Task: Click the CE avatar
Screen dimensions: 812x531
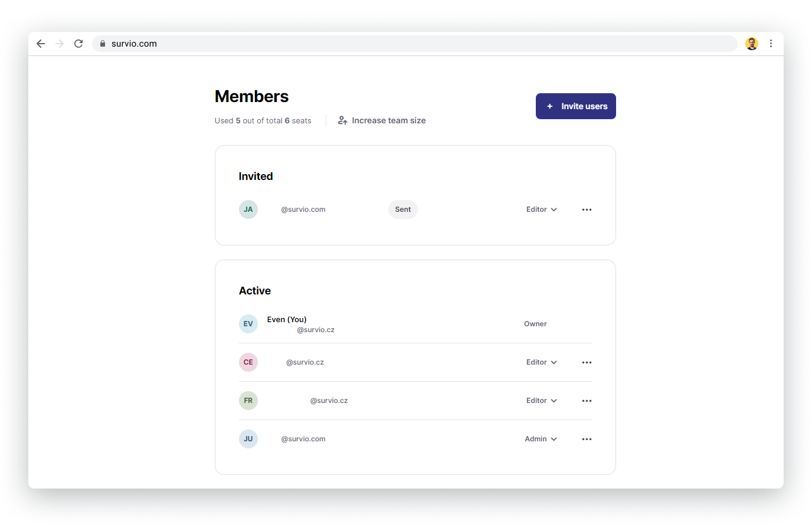Action: [x=248, y=362]
